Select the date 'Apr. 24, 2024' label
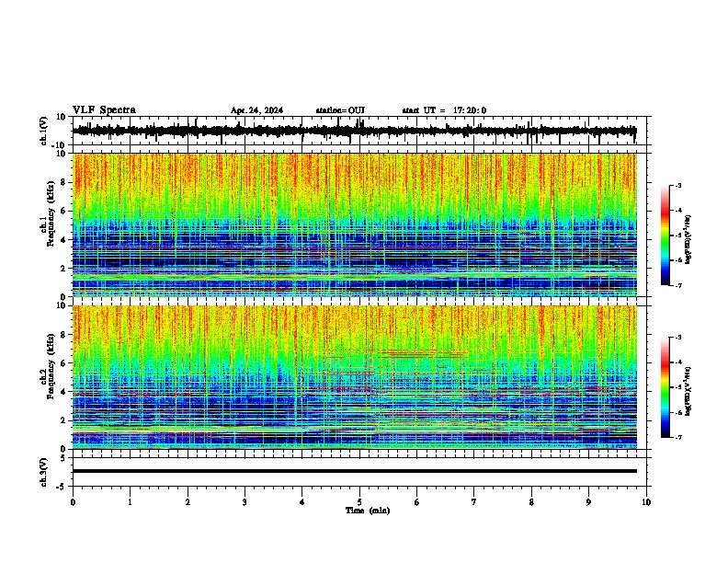This screenshot has width=728, height=563. click(256, 110)
